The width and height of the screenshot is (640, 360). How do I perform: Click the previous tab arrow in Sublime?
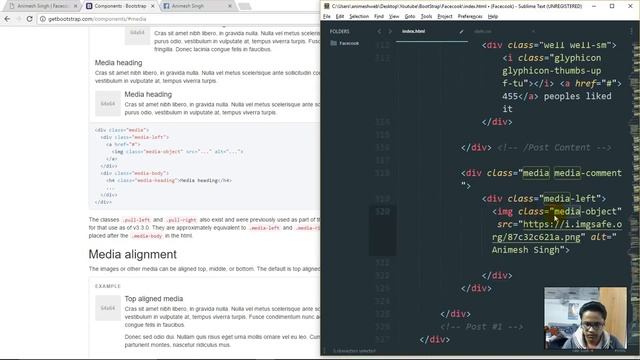click(379, 31)
